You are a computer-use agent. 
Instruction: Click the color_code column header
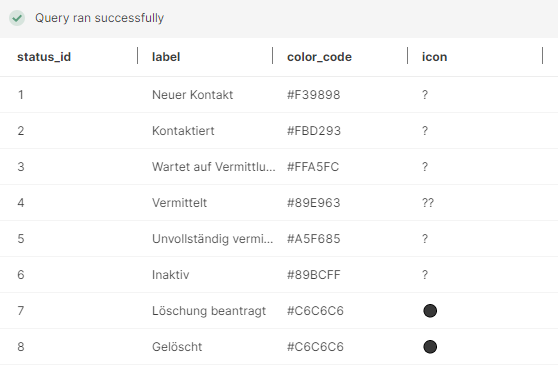[x=319, y=57]
